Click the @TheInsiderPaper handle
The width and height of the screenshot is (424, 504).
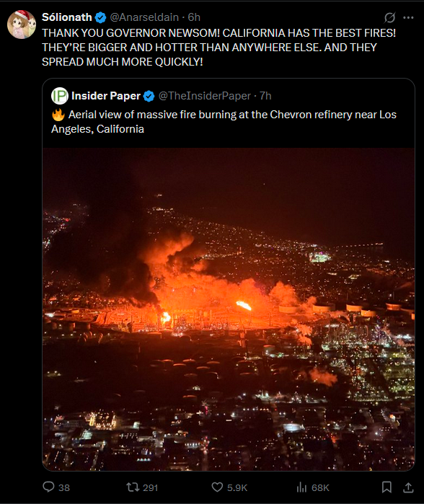pos(205,96)
